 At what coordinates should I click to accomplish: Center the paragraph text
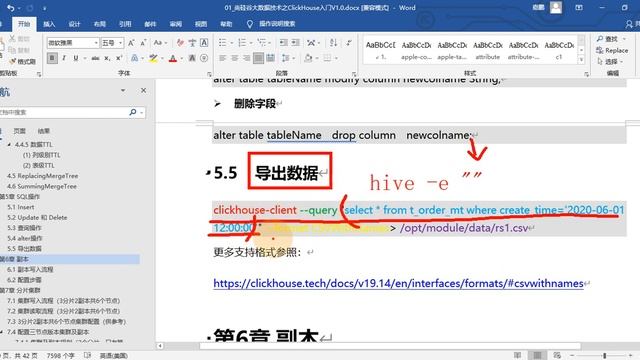point(235,58)
